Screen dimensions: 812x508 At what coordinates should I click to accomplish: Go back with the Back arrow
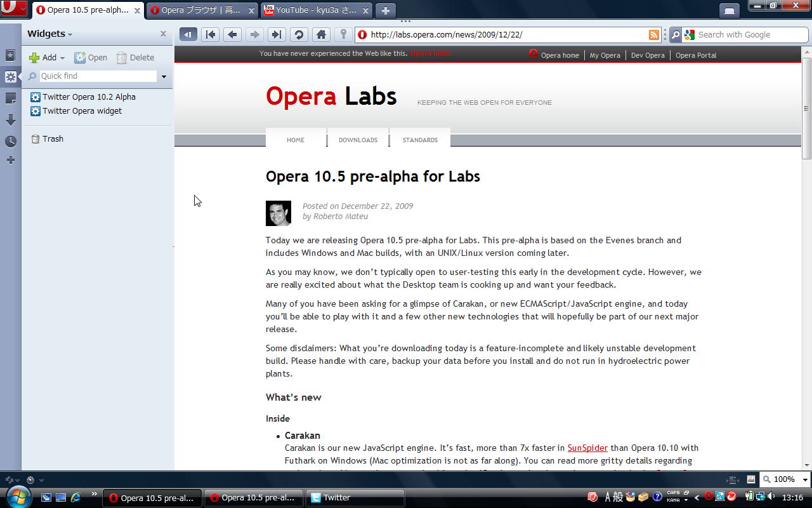click(233, 35)
